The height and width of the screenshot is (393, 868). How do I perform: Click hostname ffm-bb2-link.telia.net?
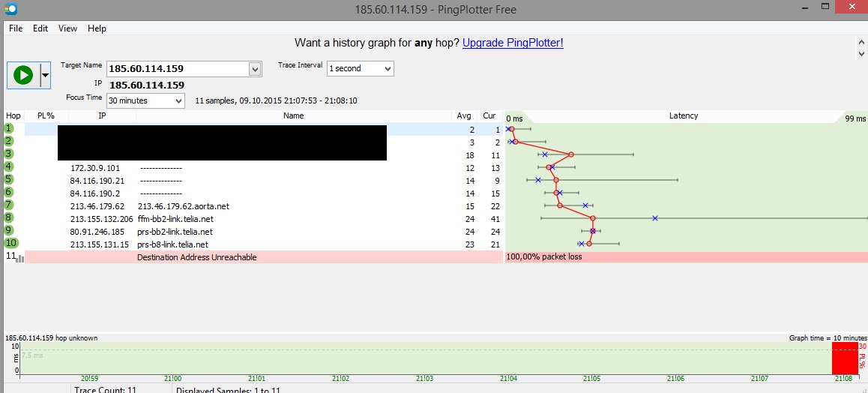click(x=175, y=219)
